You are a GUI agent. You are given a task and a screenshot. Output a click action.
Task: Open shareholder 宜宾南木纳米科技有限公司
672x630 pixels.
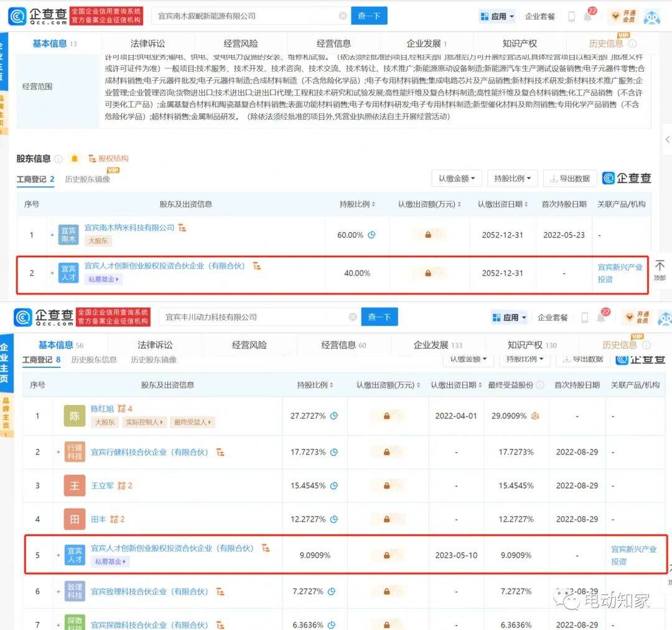(129, 228)
